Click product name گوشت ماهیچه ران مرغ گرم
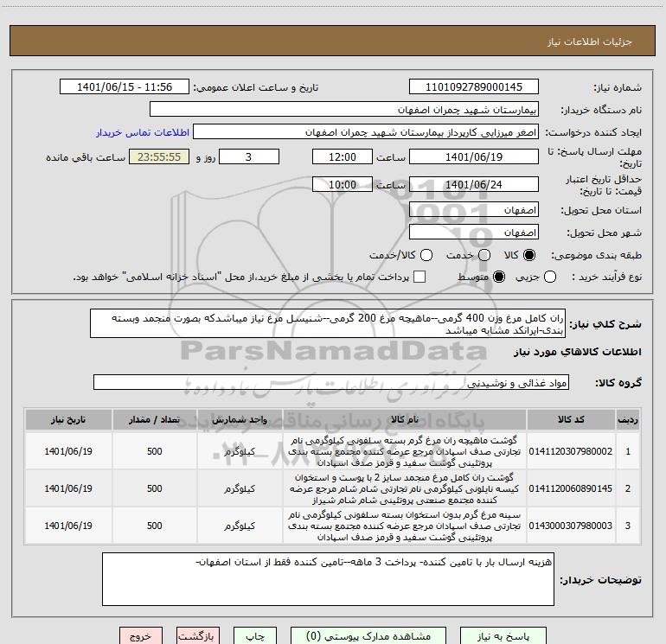The height and width of the screenshot is (644, 666). pos(405,451)
